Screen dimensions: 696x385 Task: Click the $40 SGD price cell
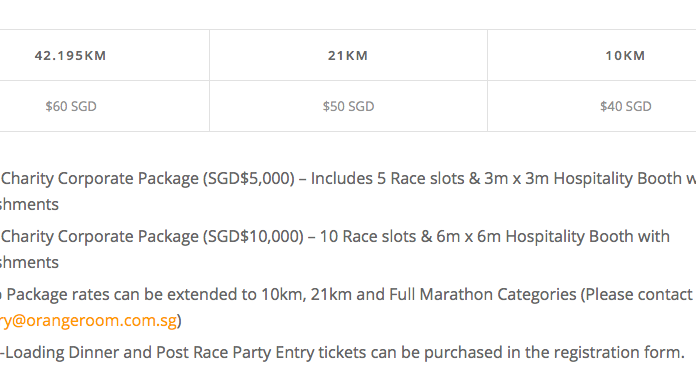tap(626, 106)
